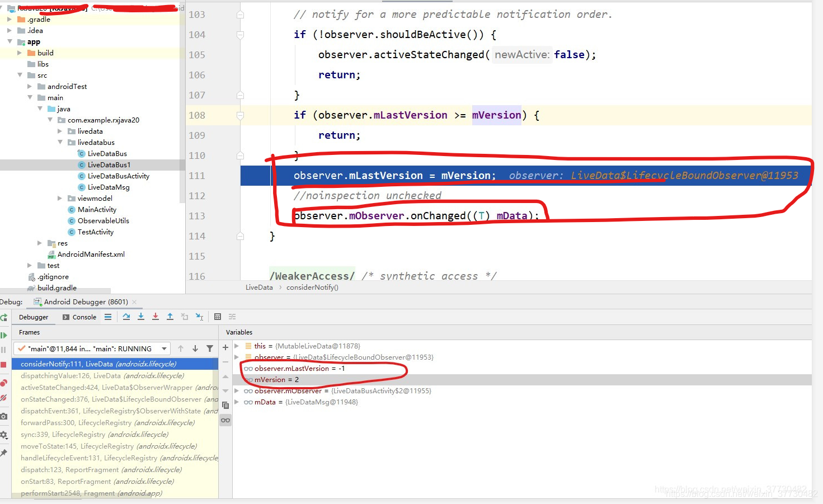823x504 pixels.
Task: Select the .gitignore file
Action: pyautogui.click(x=53, y=276)
